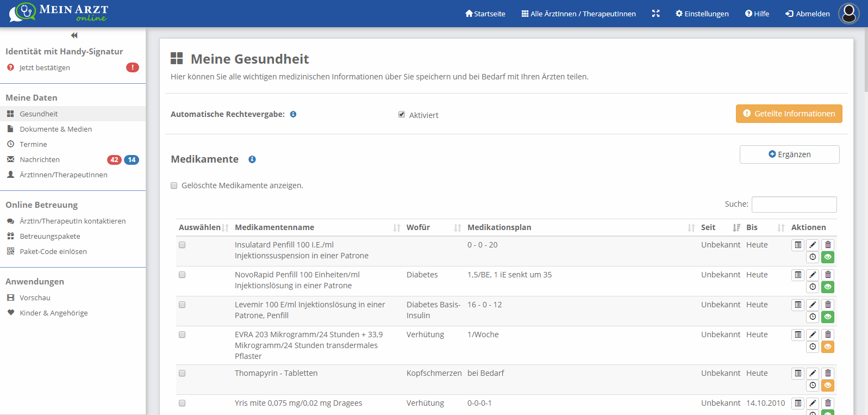Select the NovoRapid Penfill row checkbox
Screen dimensions: 868x415
click(x=182, y=275)
